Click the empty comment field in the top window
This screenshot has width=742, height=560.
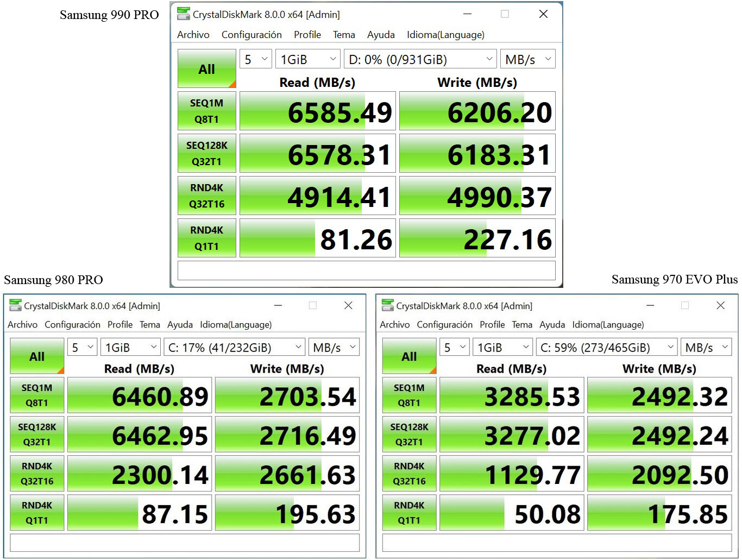click(366, 270)
